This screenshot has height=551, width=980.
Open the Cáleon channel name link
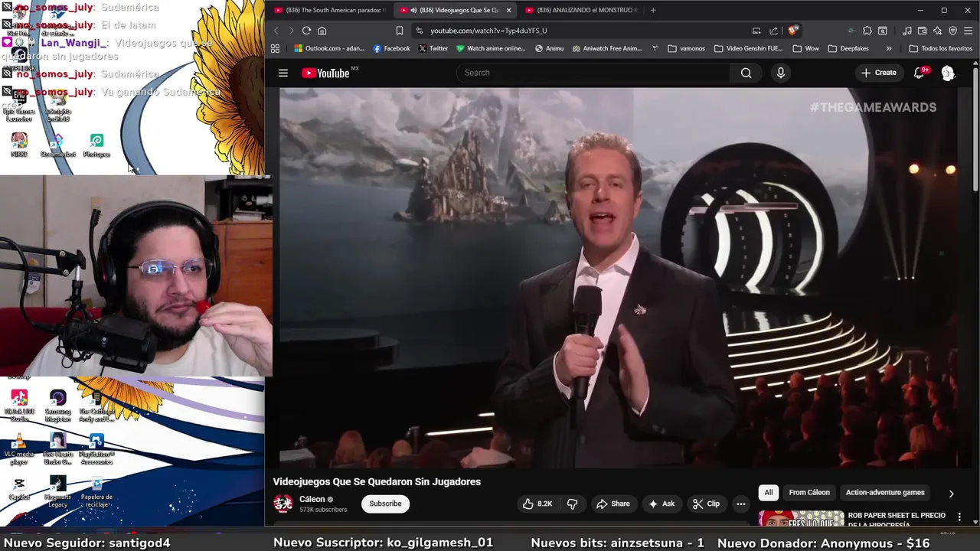[312, 499]
